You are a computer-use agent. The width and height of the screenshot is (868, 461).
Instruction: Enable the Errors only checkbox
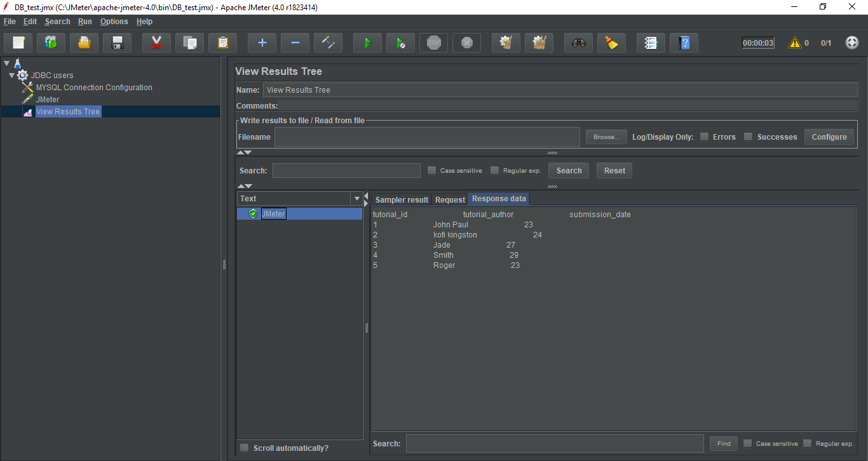point(704,137)
